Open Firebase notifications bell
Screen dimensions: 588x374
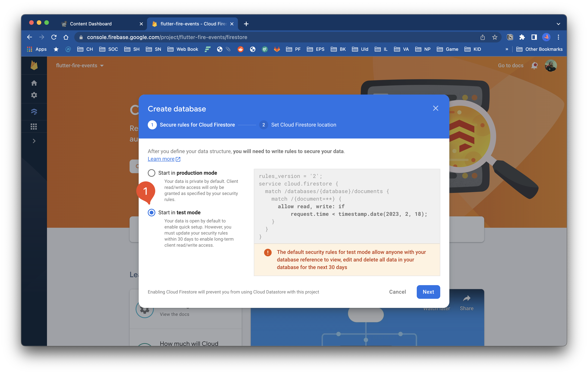pyautogui.click(x=534, y=66)
